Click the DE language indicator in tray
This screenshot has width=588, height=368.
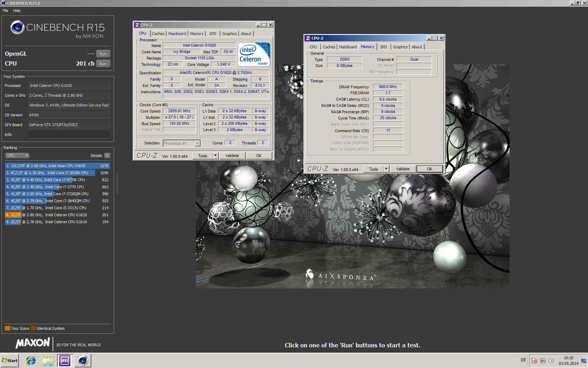point(523,360)
